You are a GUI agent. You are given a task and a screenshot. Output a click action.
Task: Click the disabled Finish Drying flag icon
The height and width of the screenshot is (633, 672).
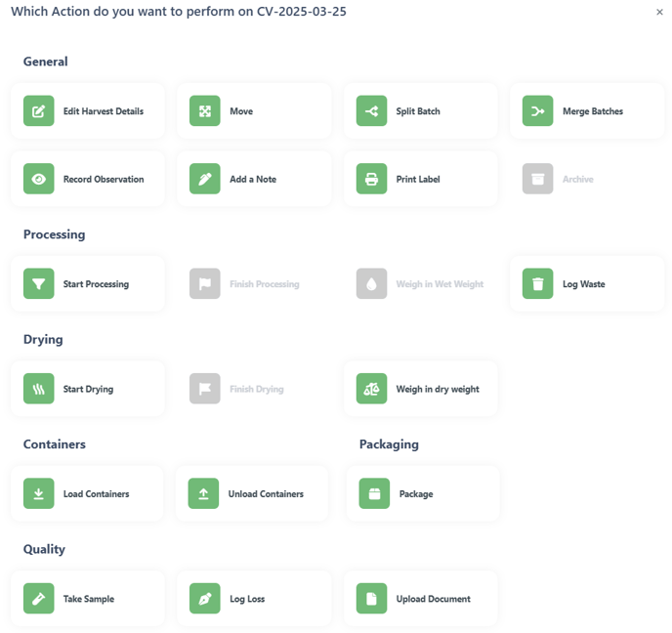click(205, 389)
